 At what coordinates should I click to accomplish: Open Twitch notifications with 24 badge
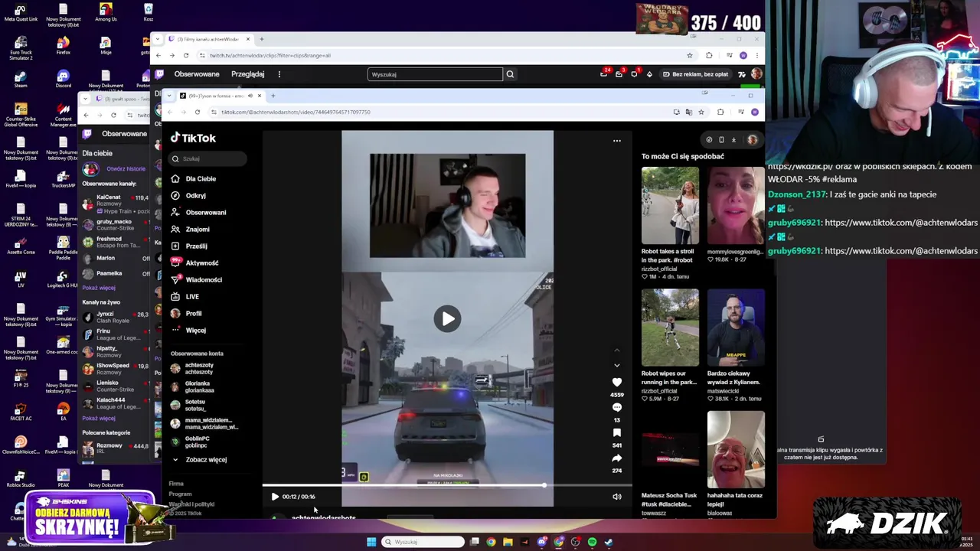pos(604,74)
